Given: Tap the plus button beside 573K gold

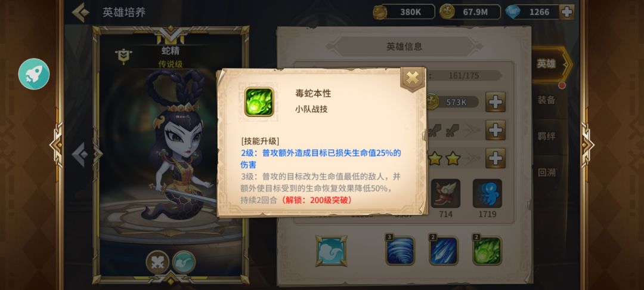Looking at the screenshot, I should pos(496,102).
